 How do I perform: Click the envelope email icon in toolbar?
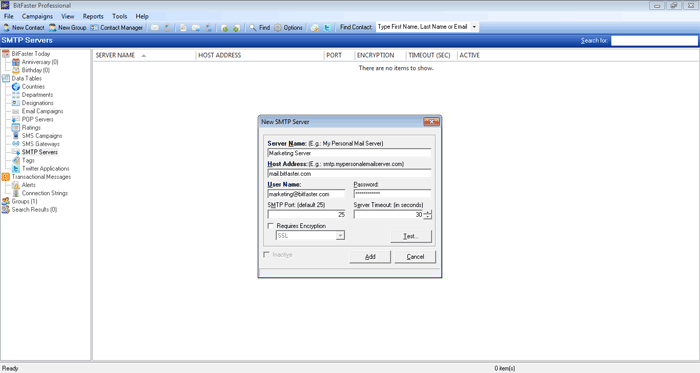[x=155, y=28]
